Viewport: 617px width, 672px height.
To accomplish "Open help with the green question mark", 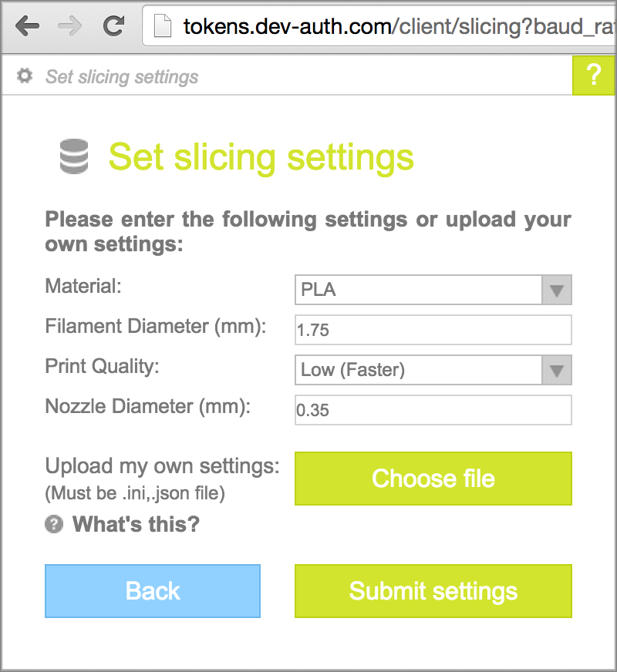I will [593, 76].
